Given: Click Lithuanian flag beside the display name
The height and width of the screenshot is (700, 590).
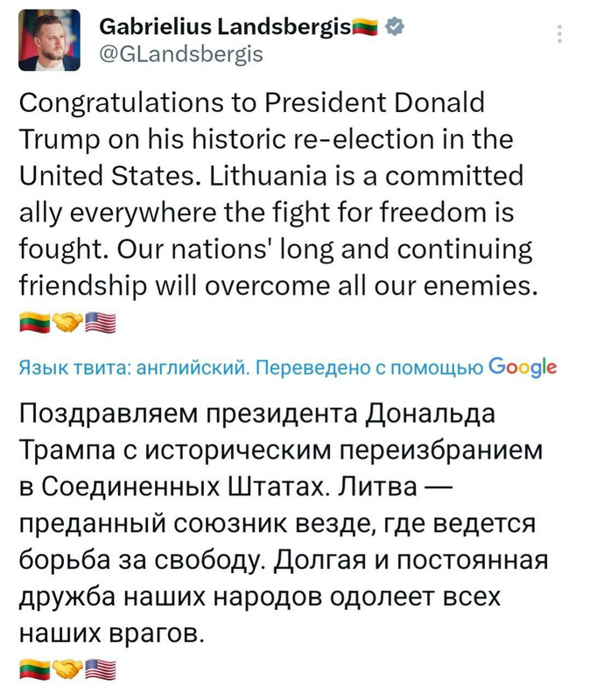Looking at the screenshot, I should pos(365,28).
